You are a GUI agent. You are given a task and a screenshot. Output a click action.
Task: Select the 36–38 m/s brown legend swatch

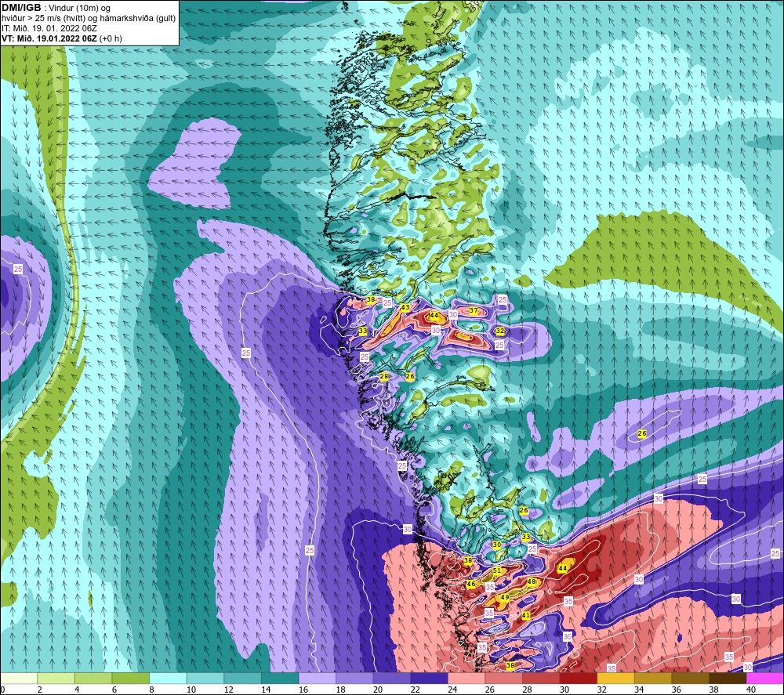pos(691,679)
